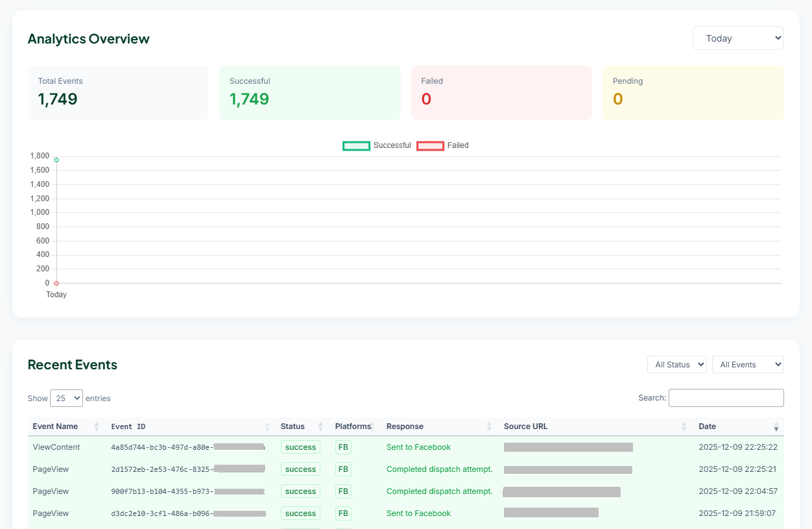Viewport: 812px width, 529px height.
Task: Click the green starting data point on the chart
Action: (56, 158)
